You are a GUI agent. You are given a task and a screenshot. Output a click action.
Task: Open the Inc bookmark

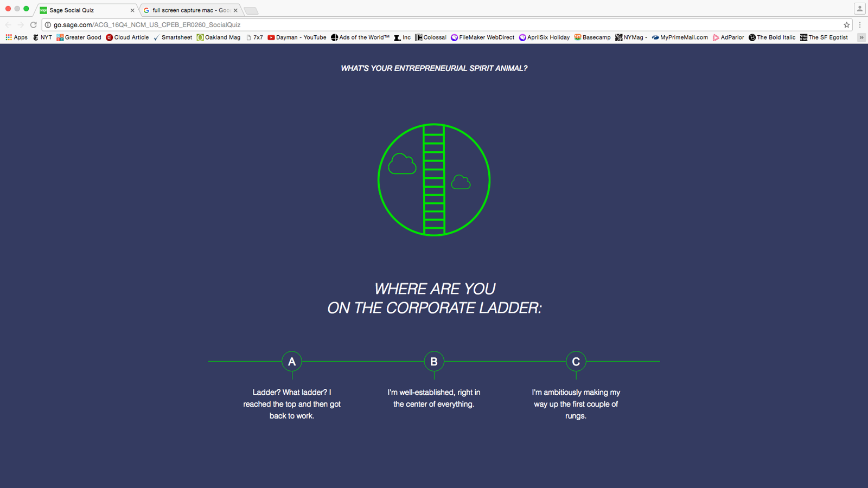(x=402, y=37)
